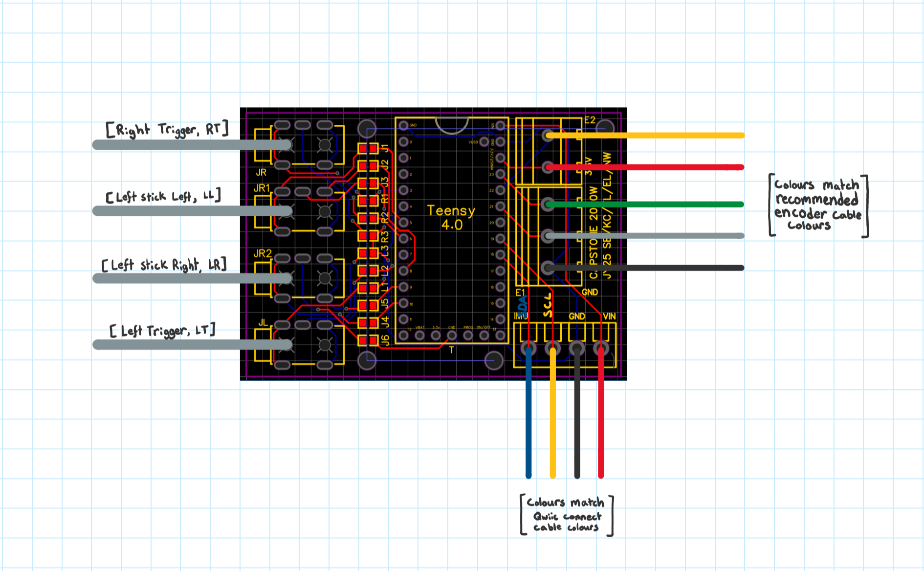
Task: Click the Qwiic connect cable colours note
Action: click(566, 515)
